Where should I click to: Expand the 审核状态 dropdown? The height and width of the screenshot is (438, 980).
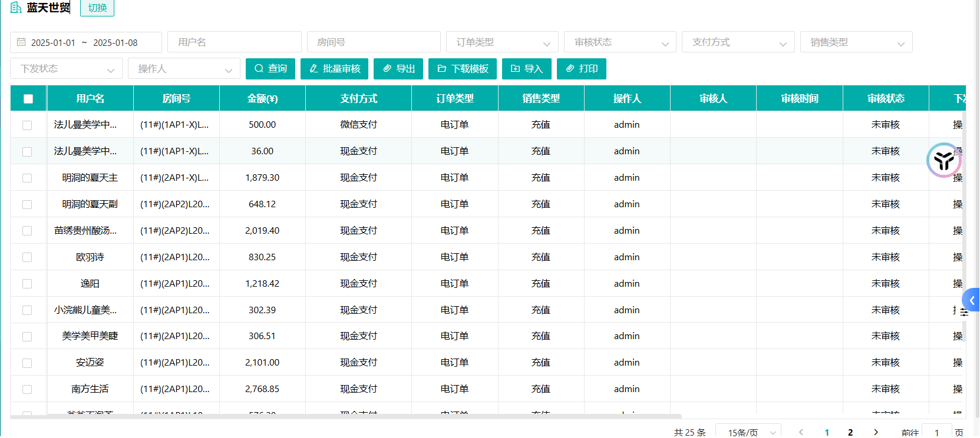pyautogui.click(x=620, y=42)
